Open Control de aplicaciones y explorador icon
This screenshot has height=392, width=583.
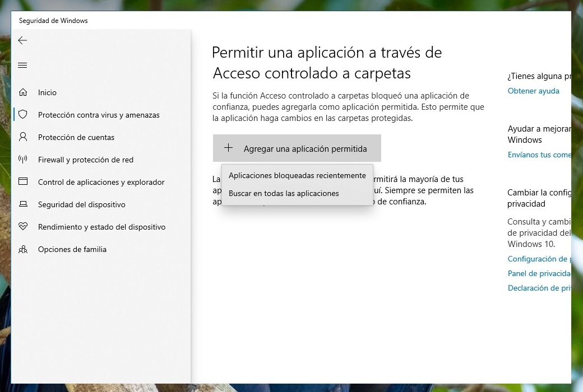[22, 182]
